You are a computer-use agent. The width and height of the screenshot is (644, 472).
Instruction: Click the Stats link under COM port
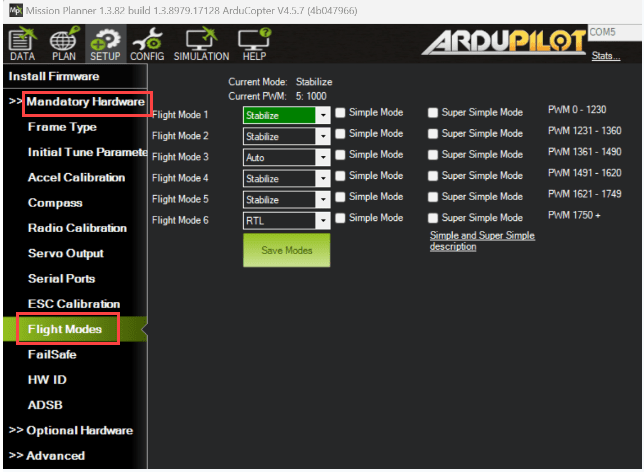coord(605,56)
